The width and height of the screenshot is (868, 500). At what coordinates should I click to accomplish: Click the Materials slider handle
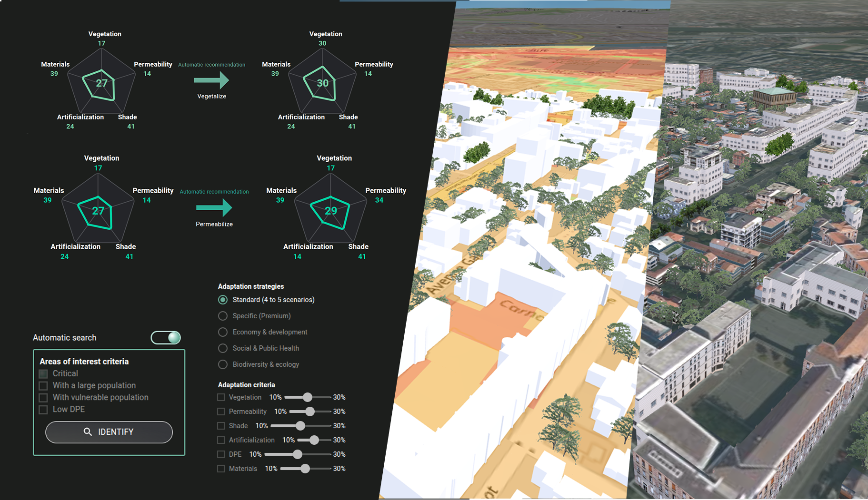(305, 469)
